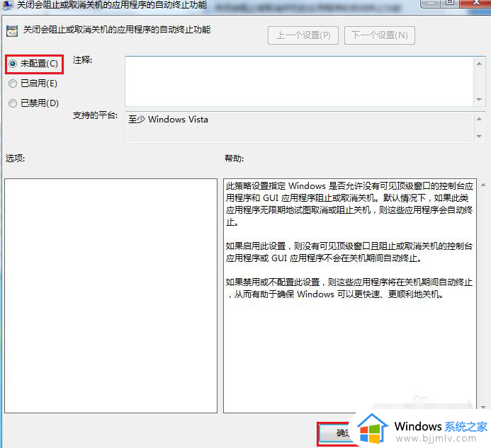Viewport: 491px width, 448px height.
Task: Click the supported platform scroll up arrow
Action: pos(479,119)
